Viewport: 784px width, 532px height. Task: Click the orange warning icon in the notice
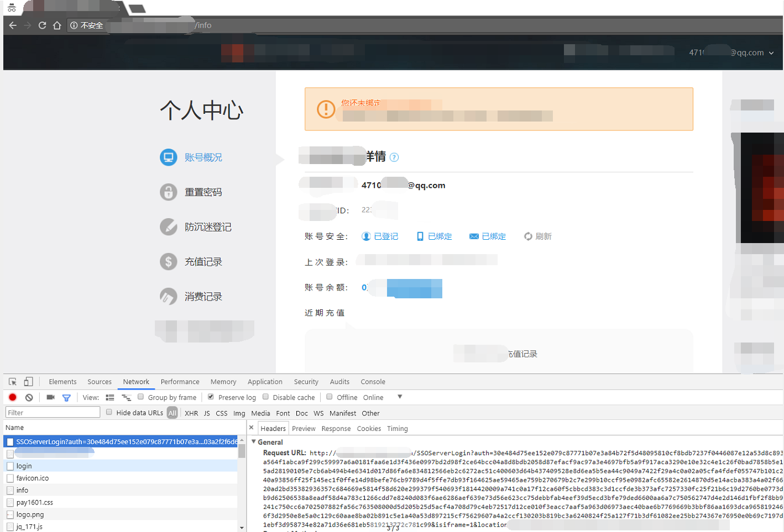point(326,109)
